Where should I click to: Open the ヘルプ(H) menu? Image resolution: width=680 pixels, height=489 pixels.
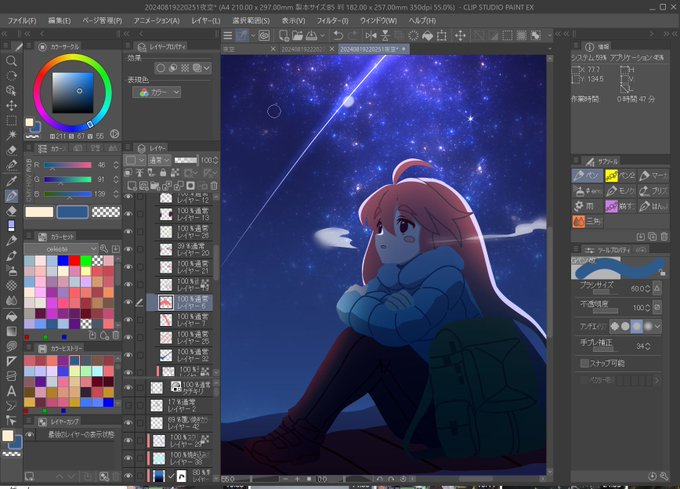tap(422, 20)
